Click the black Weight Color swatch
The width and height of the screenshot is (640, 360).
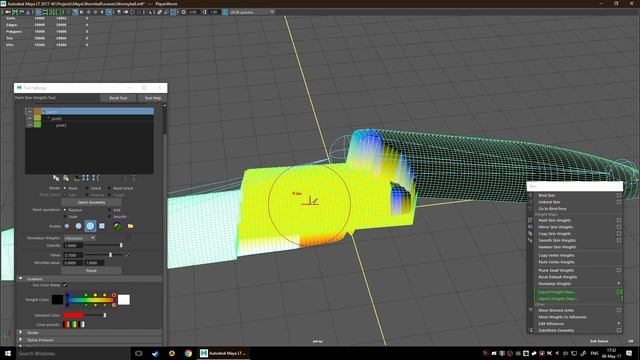(x=58, y=300)
